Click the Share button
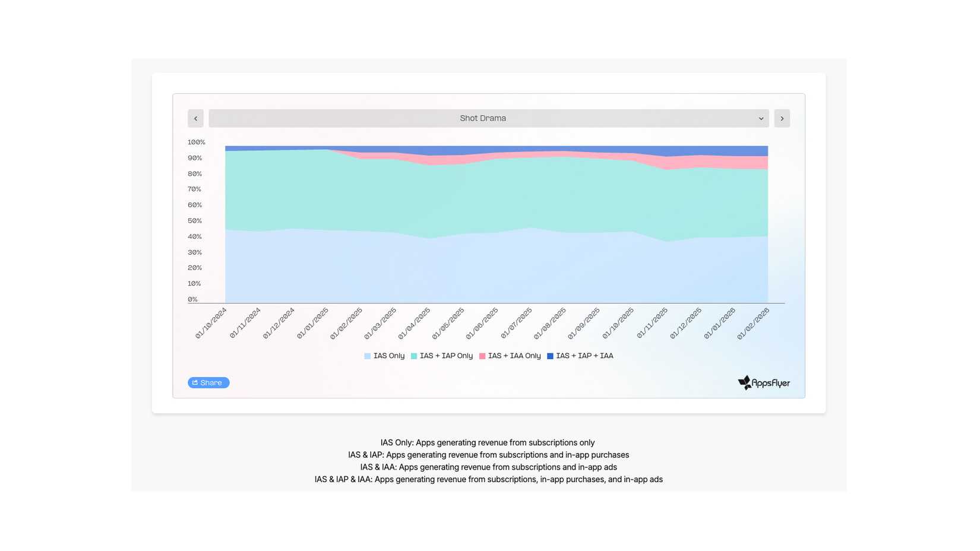 click(208, 382)
